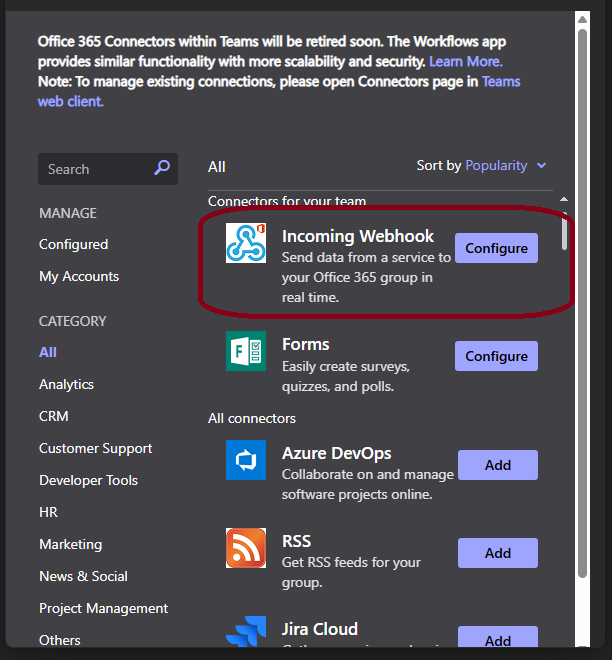Open My Accounts in the sidebar

pos(79,276)
